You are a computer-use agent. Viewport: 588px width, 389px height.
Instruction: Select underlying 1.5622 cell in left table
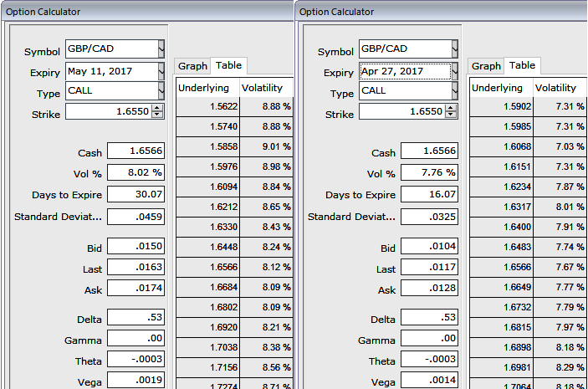pos(207,106)
